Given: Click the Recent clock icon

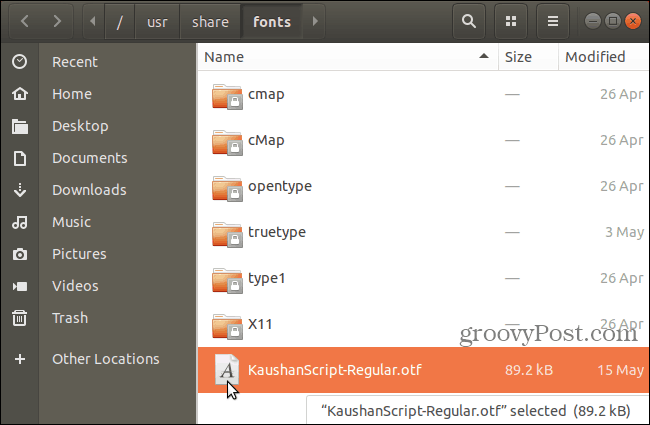Looking at the screenshot, I should 19,62.
